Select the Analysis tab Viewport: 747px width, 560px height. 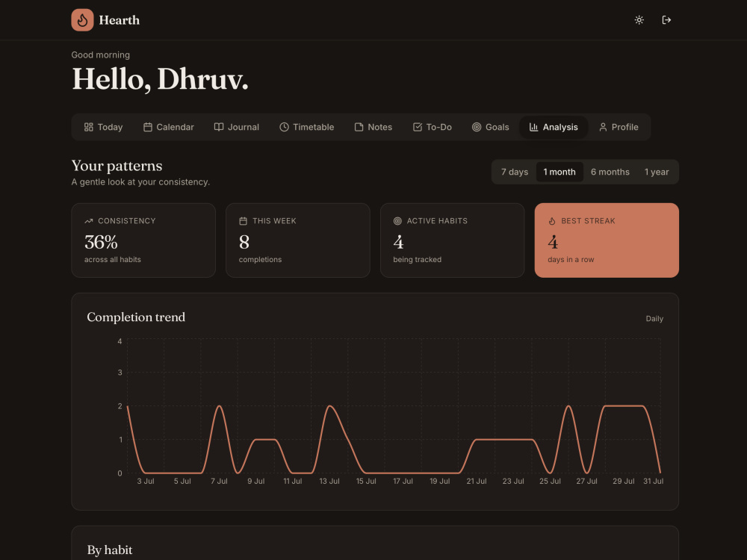554,127
